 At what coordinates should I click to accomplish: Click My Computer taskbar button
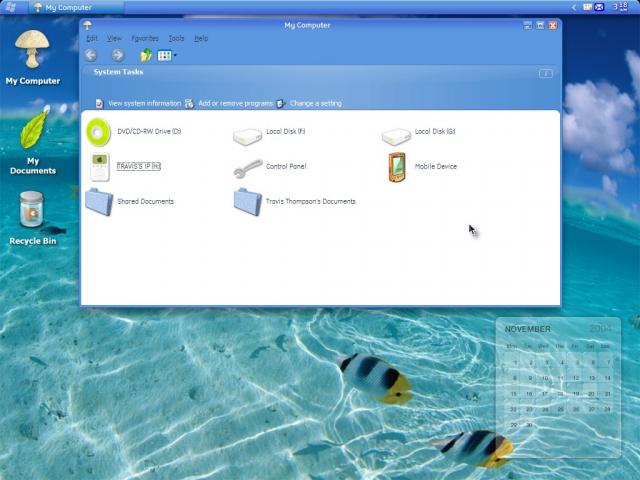[76, 7]
